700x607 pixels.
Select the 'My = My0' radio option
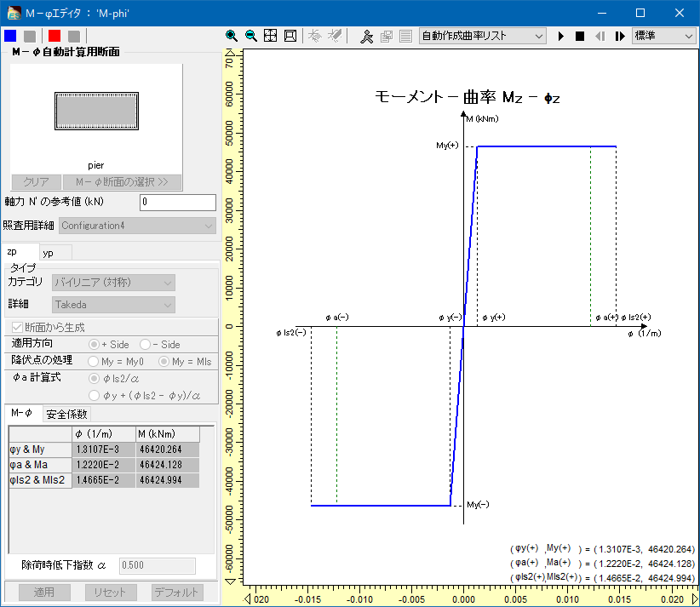click(x=96, y=360)
